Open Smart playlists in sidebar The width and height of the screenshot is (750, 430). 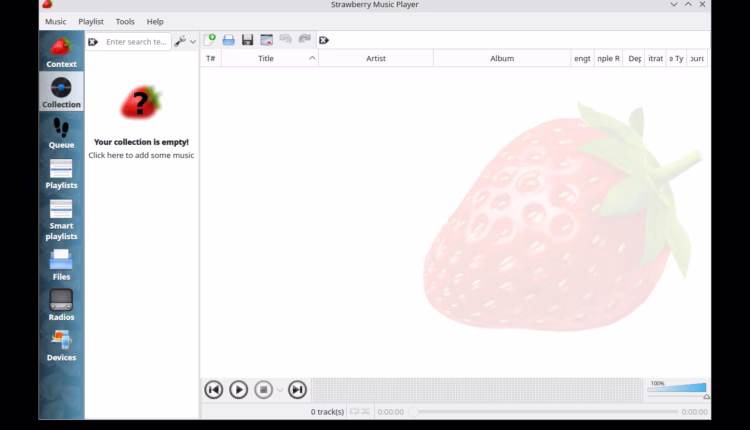tap(61, 219)
